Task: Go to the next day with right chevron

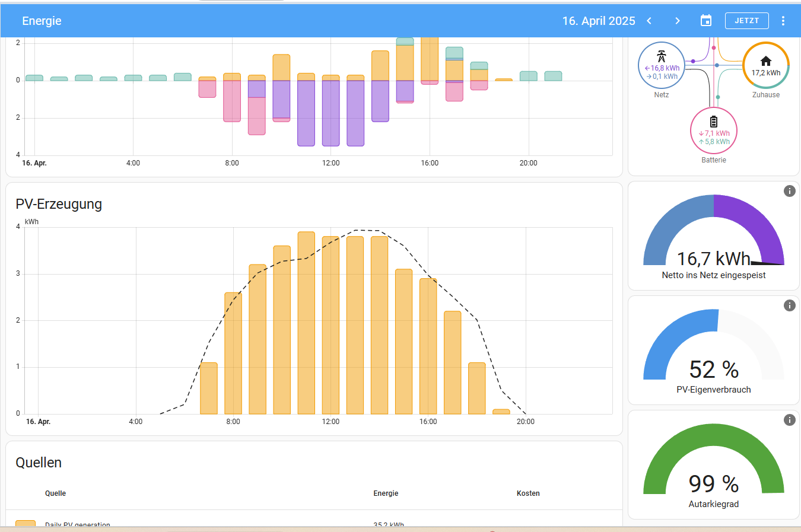Action: tap(678, 21)
